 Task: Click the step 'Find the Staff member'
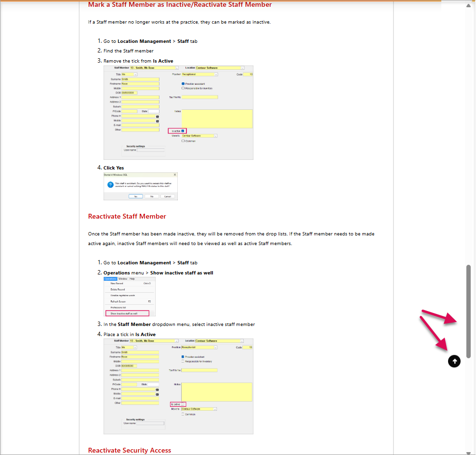pyautogui.click(x=129, y=51)
